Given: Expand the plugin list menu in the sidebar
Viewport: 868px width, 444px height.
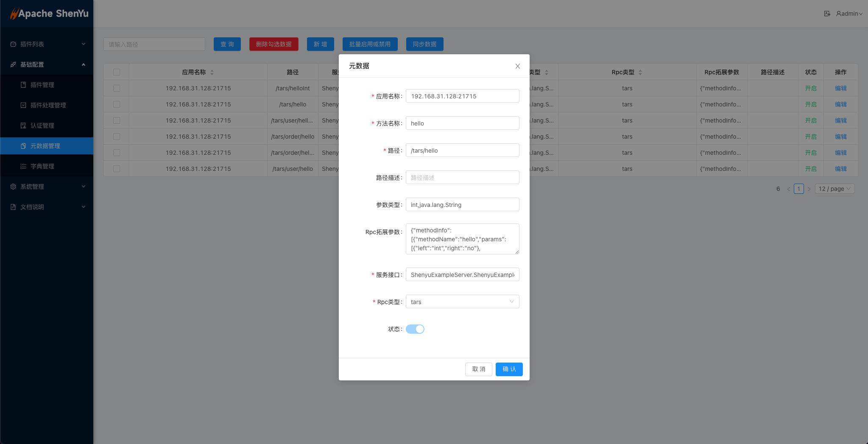Looking at the screenshot, I should click(47, 44).
